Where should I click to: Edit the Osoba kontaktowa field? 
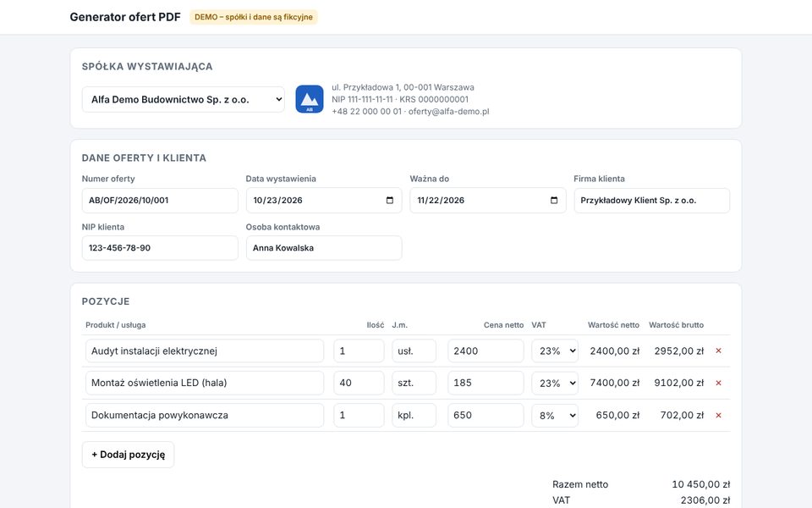(324, 248)
